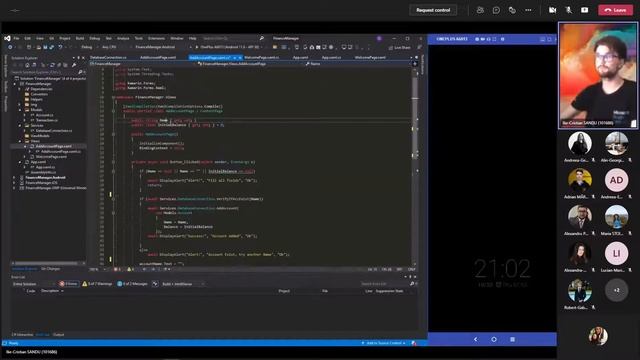Start debugging on the OnePlus device

pyautogui.click(x=230, y=47)
